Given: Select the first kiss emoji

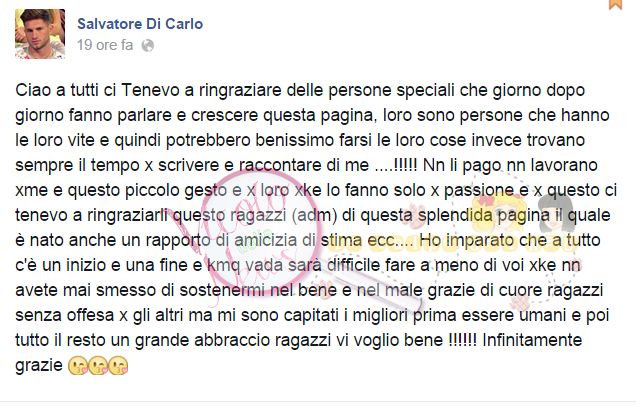Looking at the screenshot, I should pos(78,365).
